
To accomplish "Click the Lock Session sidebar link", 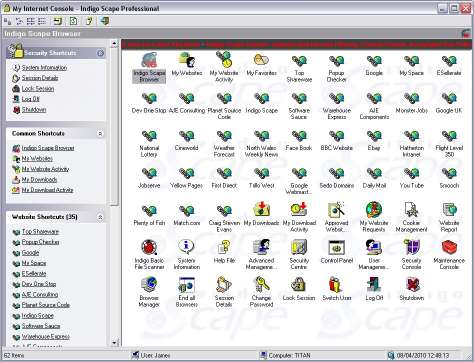I will [x=38, y=89].
